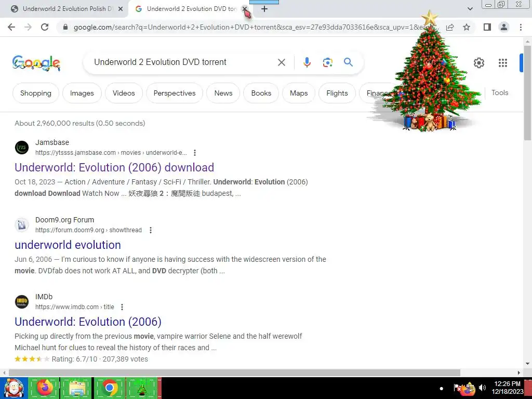Close the Underworld 2 Evolution Polish tab
The image size is (532, 399).
pyautogui.click(x=121, y=9)
